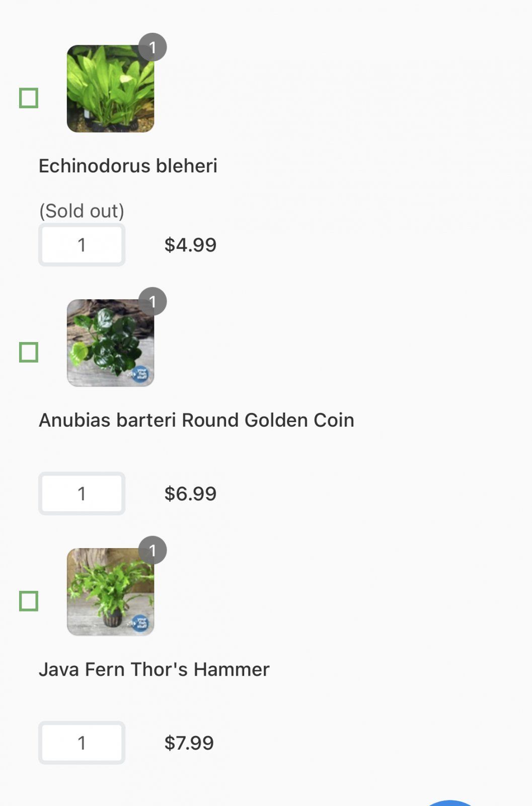Tick the checkbox beside Echinodorus bleheri

pos(29,98)
